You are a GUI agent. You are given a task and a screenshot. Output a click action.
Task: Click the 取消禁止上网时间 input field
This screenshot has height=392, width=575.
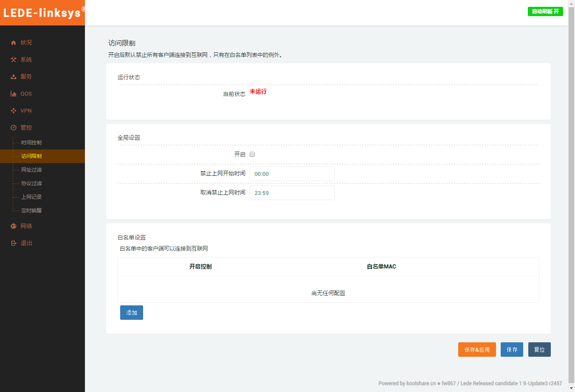tap(292, 193)
